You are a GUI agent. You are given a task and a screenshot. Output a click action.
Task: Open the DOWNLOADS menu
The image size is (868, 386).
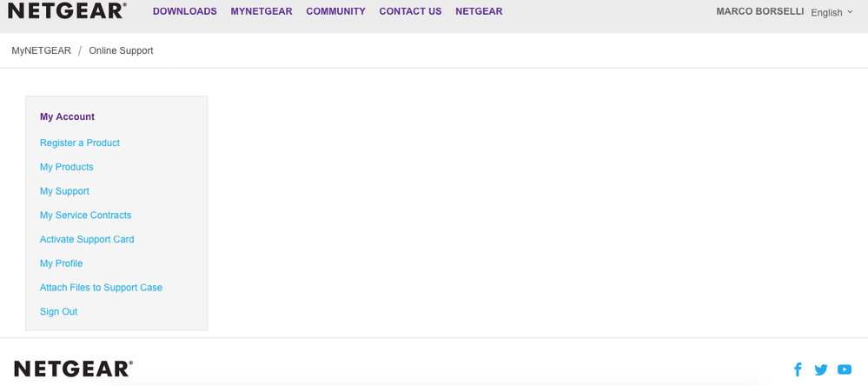click(x=185, y=11)
